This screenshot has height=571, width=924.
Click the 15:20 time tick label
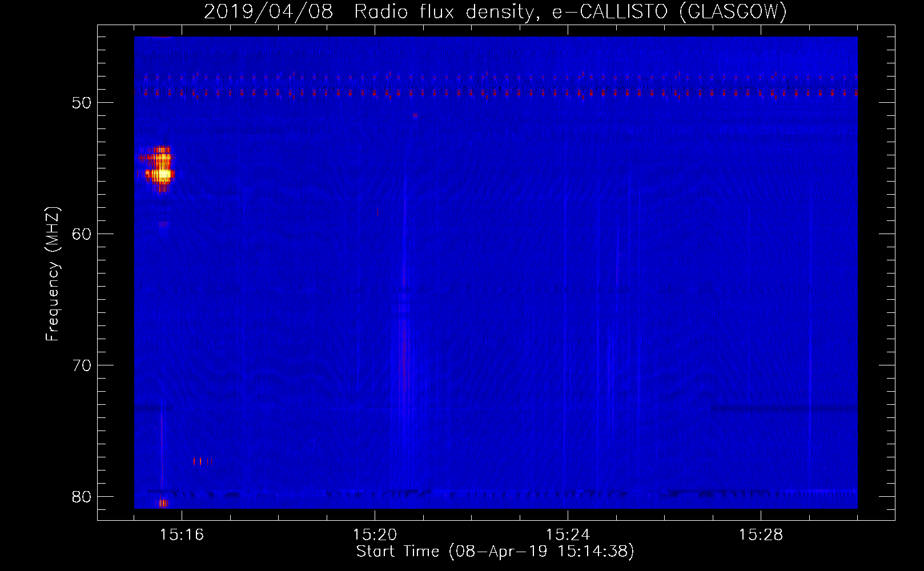coord(375,534)
